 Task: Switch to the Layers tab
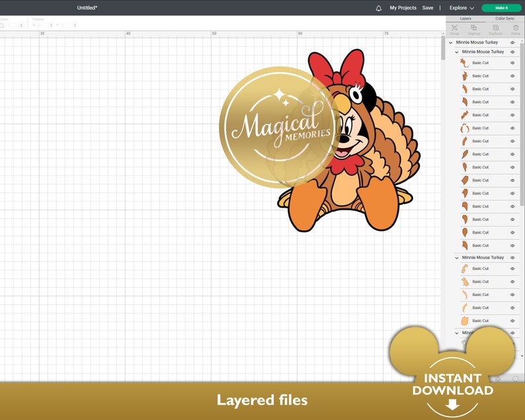(465, 19)
